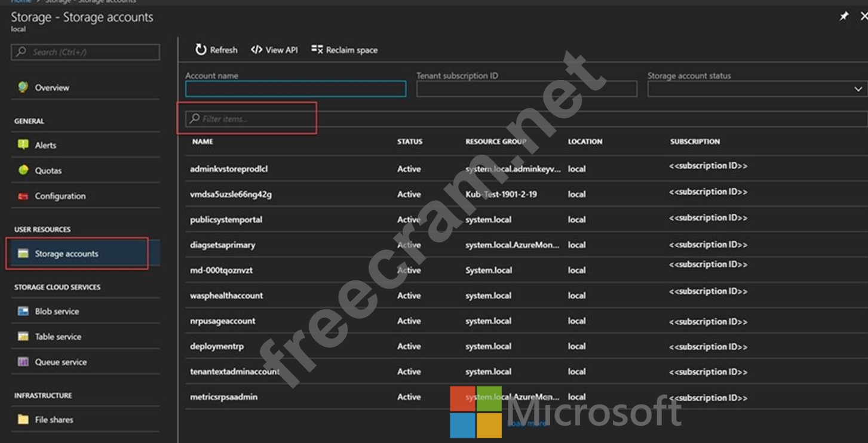Click Active status of vmdsa5uzsle66ng42g
The width and height of the screenshot is (868, 443).
[409, 194]
